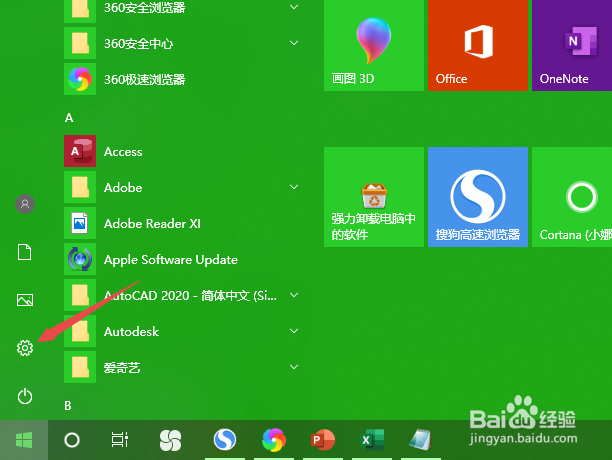
Task: Expand the AutoCAD 2020 folder chevron
Action: [x=294, y=295]
